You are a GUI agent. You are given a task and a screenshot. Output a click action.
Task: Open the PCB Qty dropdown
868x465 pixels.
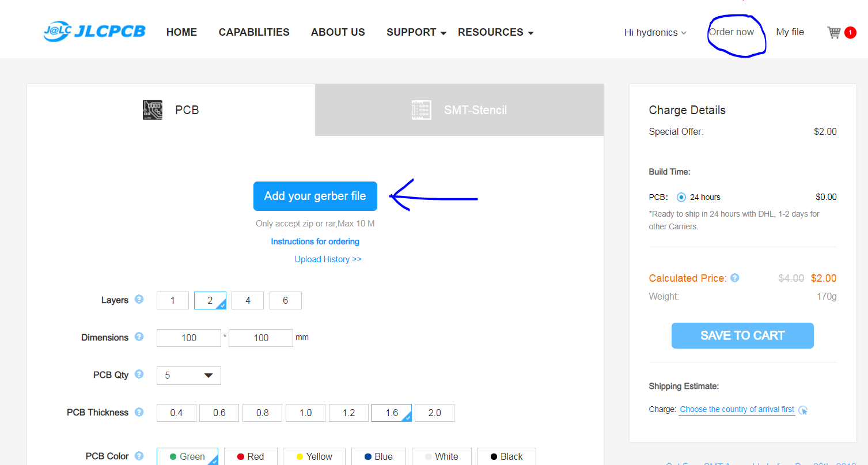click(189, 375)
